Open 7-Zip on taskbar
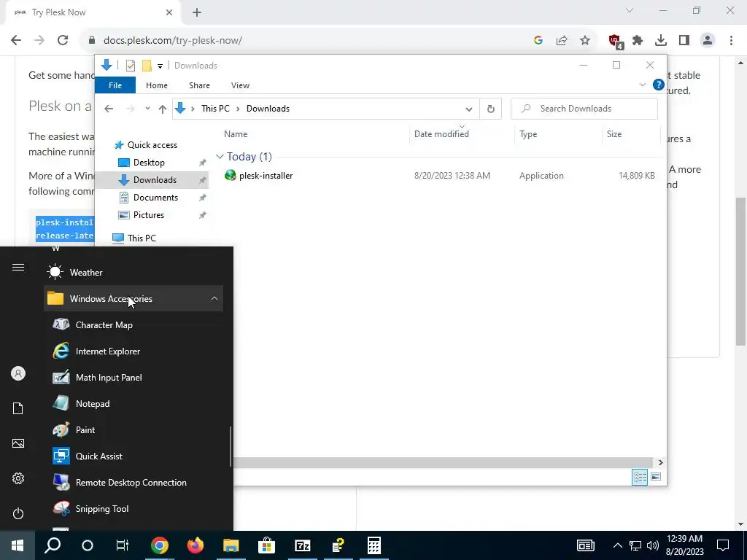 point(303,545)
